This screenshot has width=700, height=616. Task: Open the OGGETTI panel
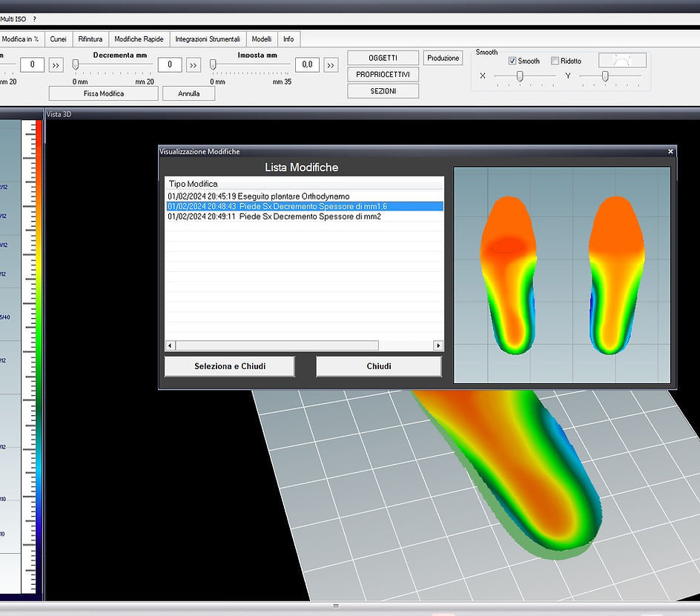click(383, 57)
